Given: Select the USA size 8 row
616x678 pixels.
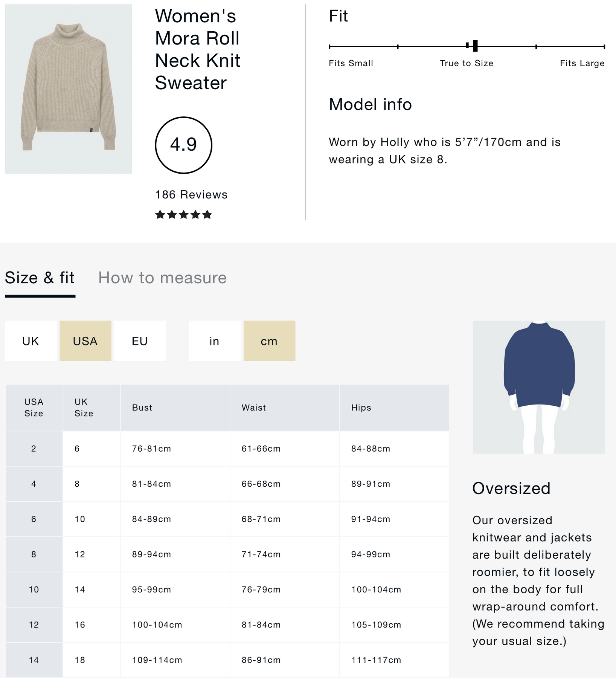Looking at the screenshot, I should (34, 554).
